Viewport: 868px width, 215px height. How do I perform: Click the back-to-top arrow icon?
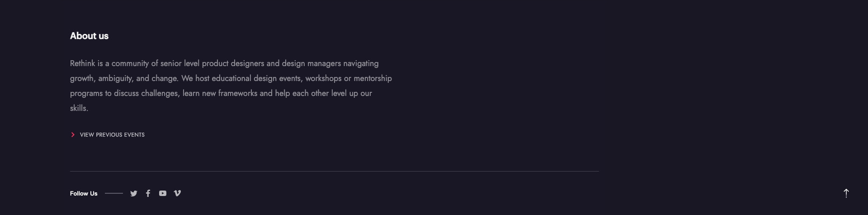(846, 193)
